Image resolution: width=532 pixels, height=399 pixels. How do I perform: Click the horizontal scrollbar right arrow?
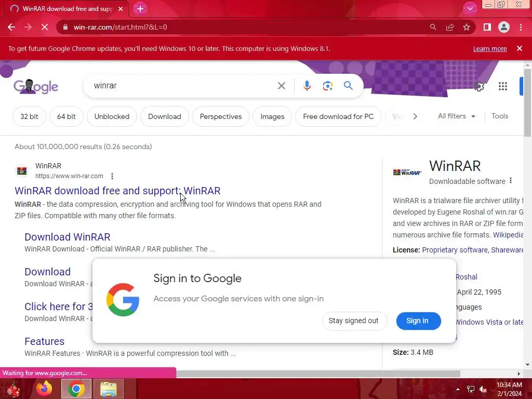pos(519,374)
